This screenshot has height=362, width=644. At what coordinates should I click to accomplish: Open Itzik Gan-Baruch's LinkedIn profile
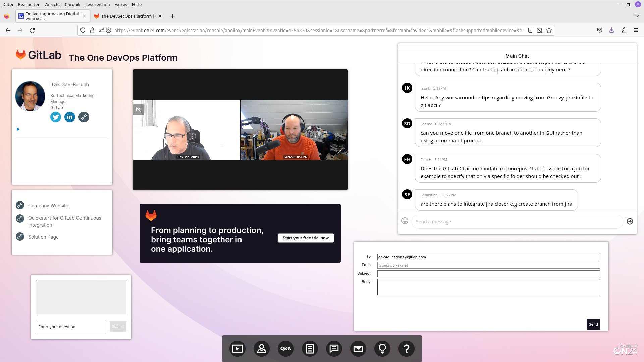click(70, 117)
